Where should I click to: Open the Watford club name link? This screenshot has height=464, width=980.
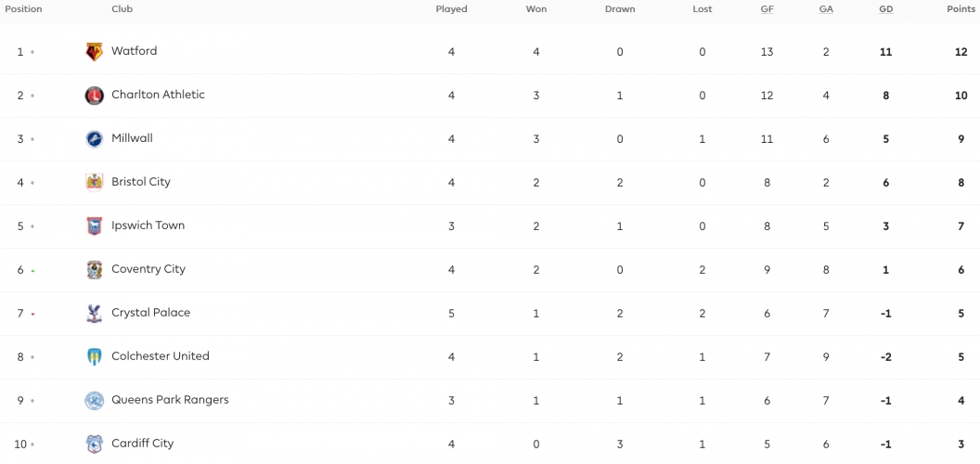(134, 51)
